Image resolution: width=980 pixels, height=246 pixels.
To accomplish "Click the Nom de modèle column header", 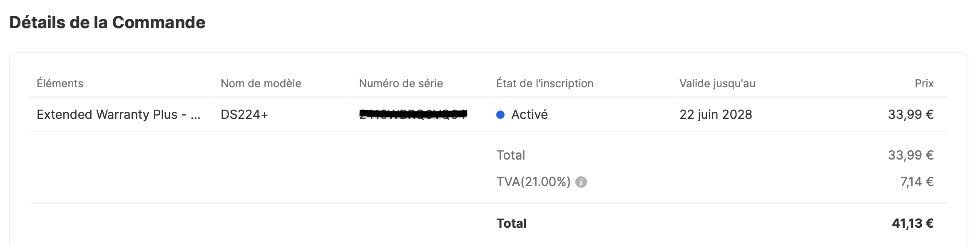I will pos(261,84).
